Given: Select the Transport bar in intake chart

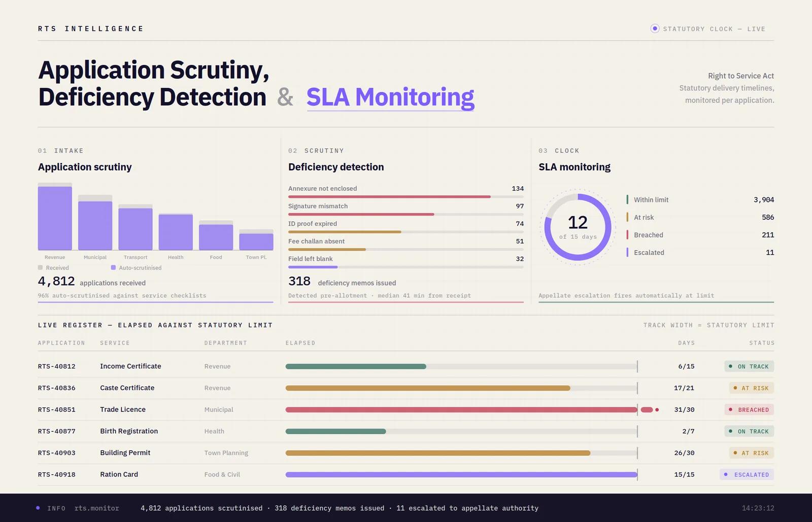Looking at the screenshot, I should tap(136, 227).
